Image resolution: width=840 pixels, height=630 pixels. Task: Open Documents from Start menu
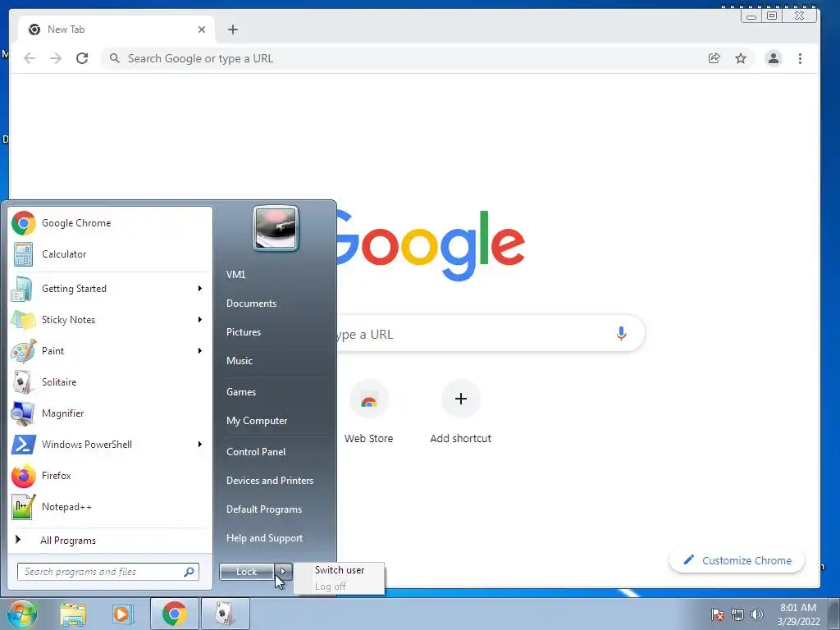coord(251,304)
